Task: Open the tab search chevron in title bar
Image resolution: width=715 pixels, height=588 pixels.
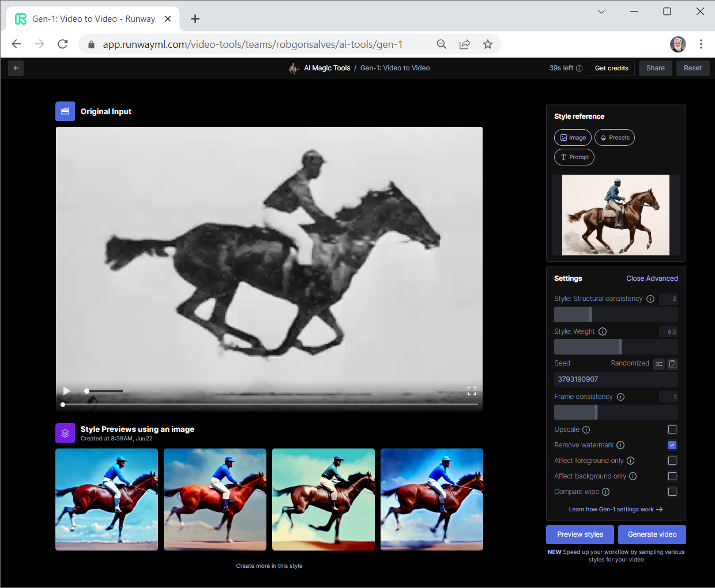Action: click(x=601, y=12)
